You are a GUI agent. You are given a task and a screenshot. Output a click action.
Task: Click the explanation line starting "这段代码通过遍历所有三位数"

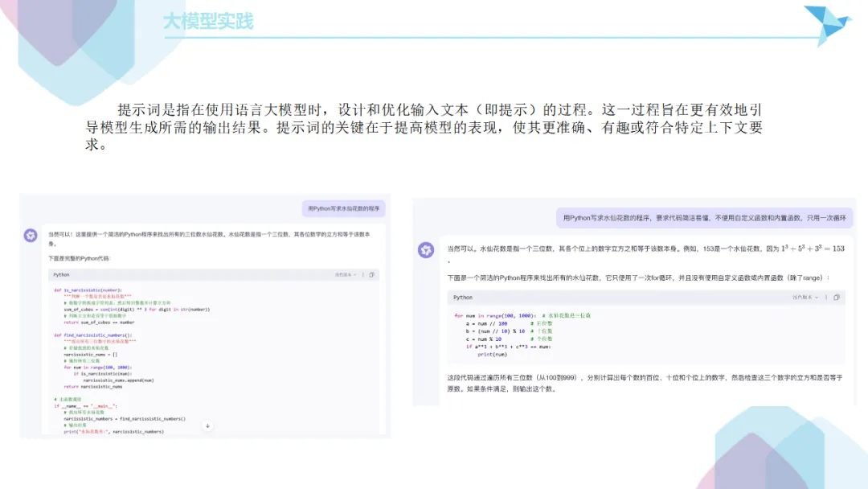645,378
